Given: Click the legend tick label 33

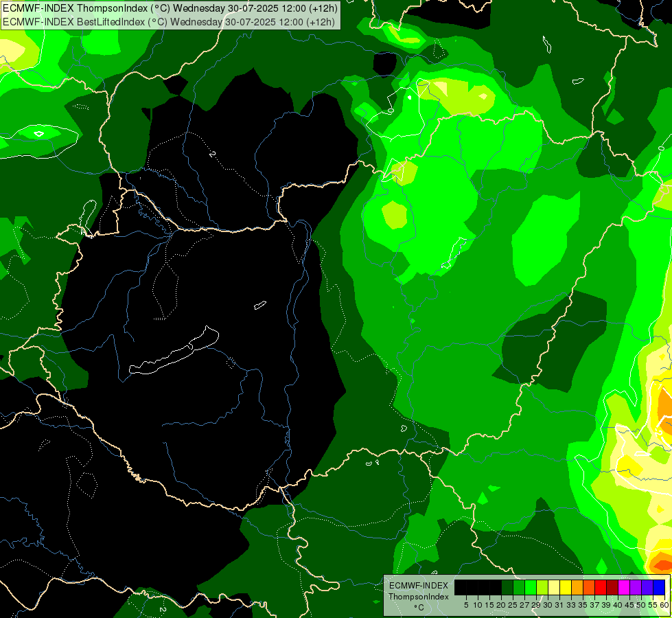Looking at the screenshot, I should point(572,605).
